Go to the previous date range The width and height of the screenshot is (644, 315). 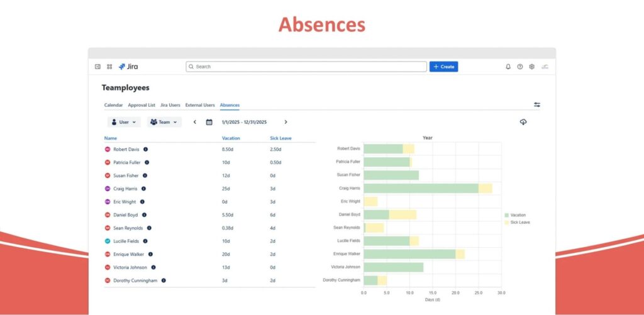click(x=194, y=122)
